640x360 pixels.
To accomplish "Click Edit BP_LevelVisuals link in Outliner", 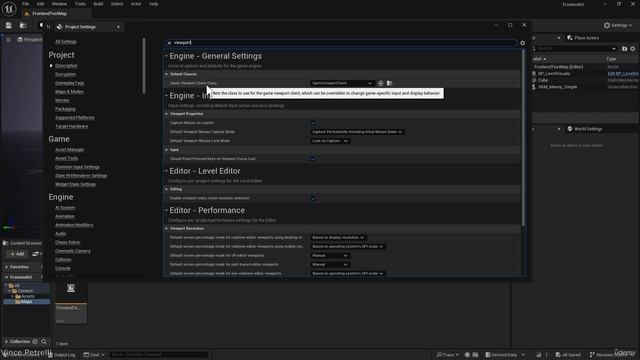I will pos(623,73).
